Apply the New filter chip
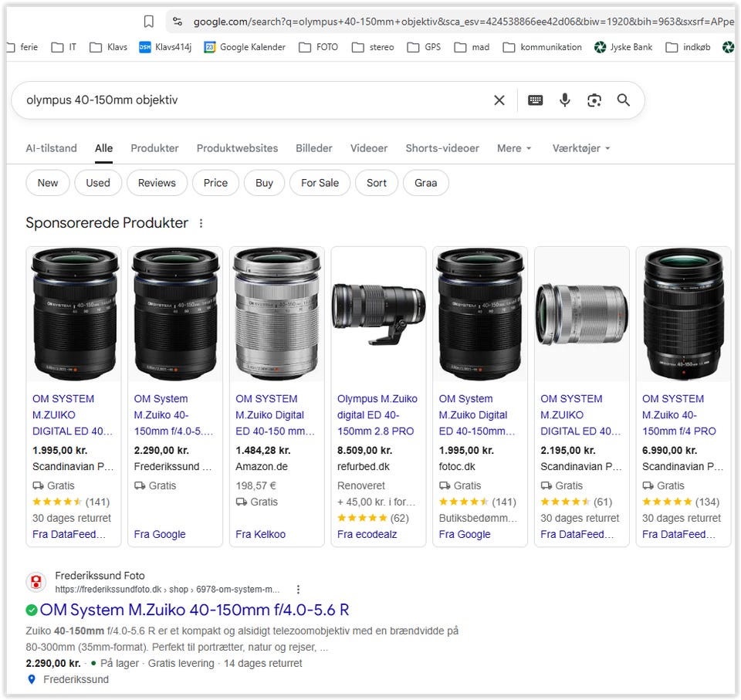Viewport: 741px width, 700px height. click(x=48, y=183)
